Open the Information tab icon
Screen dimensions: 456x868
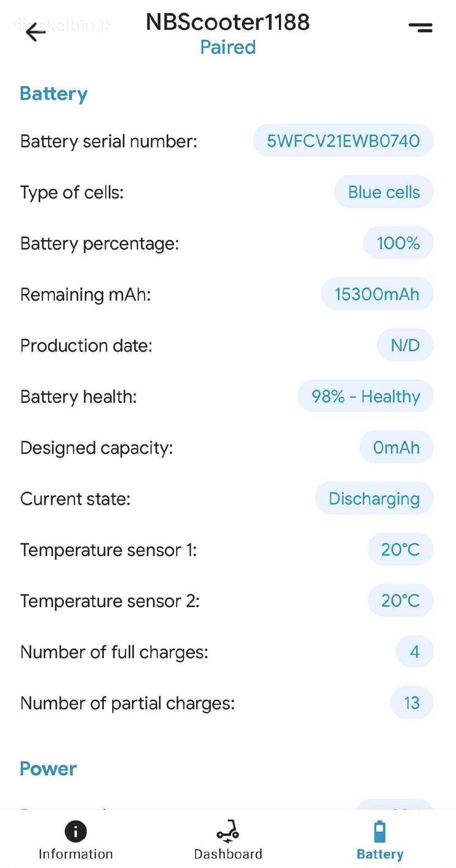(75, 831)
